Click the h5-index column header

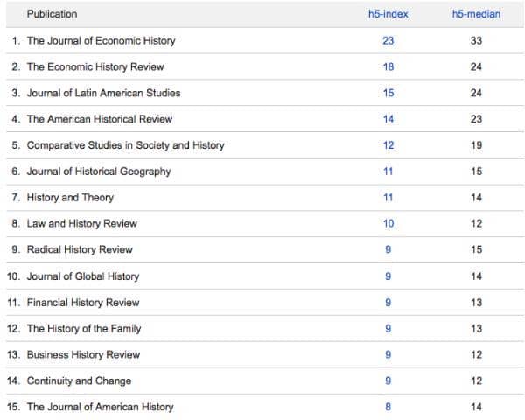pos(388,14)
